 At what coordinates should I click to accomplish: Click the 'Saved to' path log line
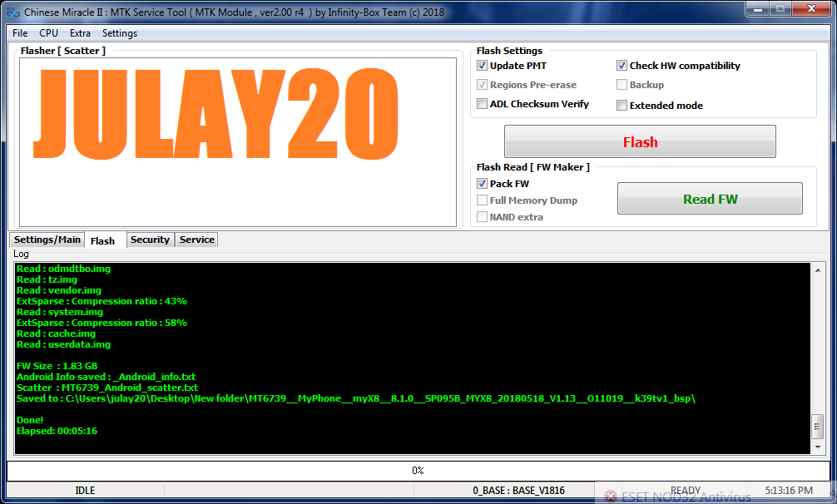click(x=356, y=398)
